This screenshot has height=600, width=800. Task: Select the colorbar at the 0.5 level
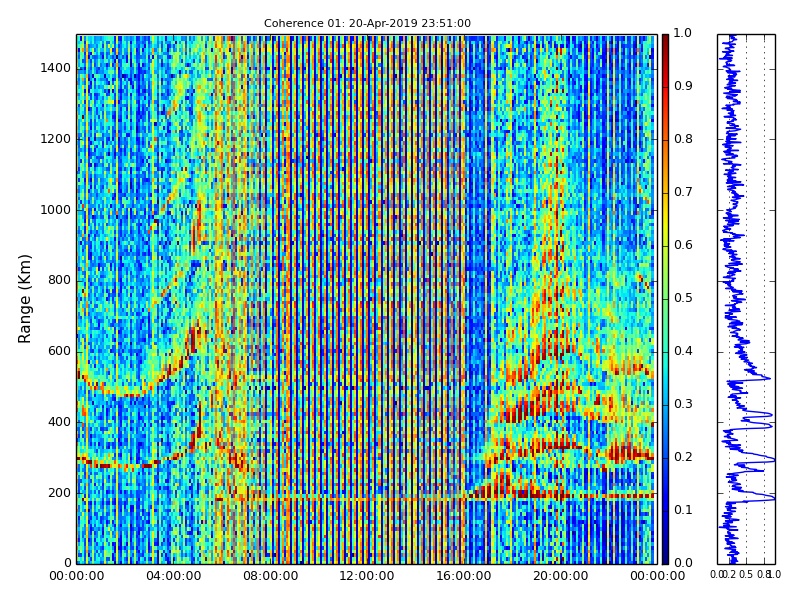tap(665, 298)
